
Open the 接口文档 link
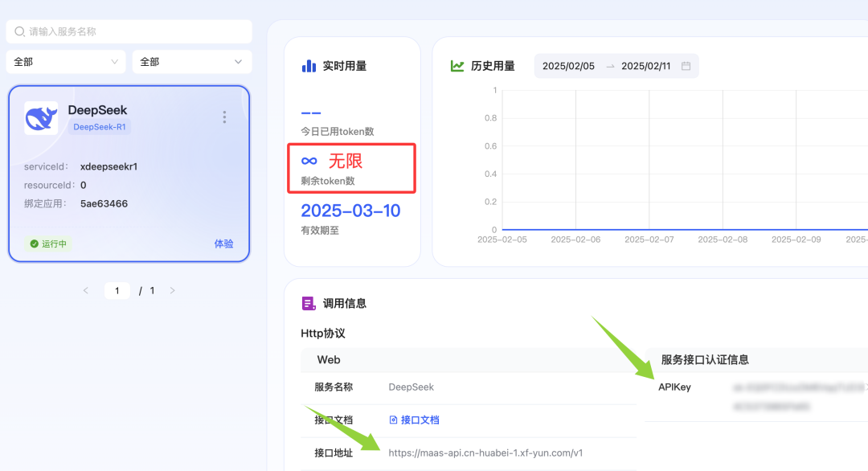click(420, 420)
